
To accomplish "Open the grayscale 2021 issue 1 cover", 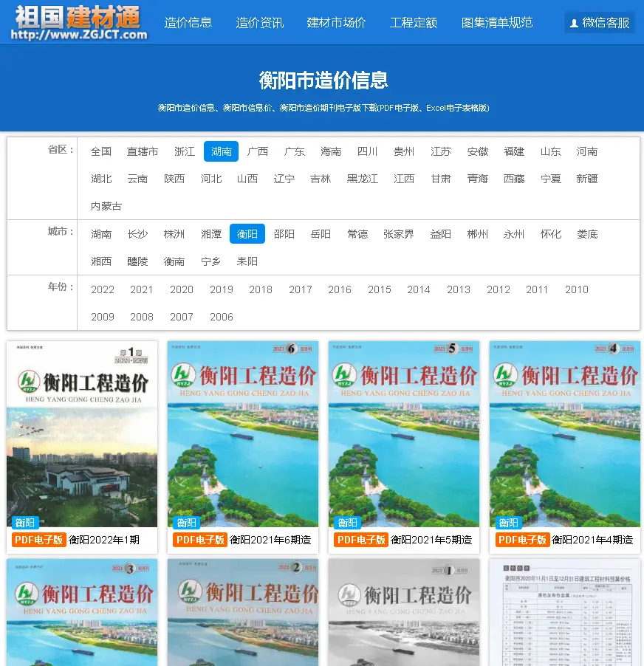I will coord(403,613).
